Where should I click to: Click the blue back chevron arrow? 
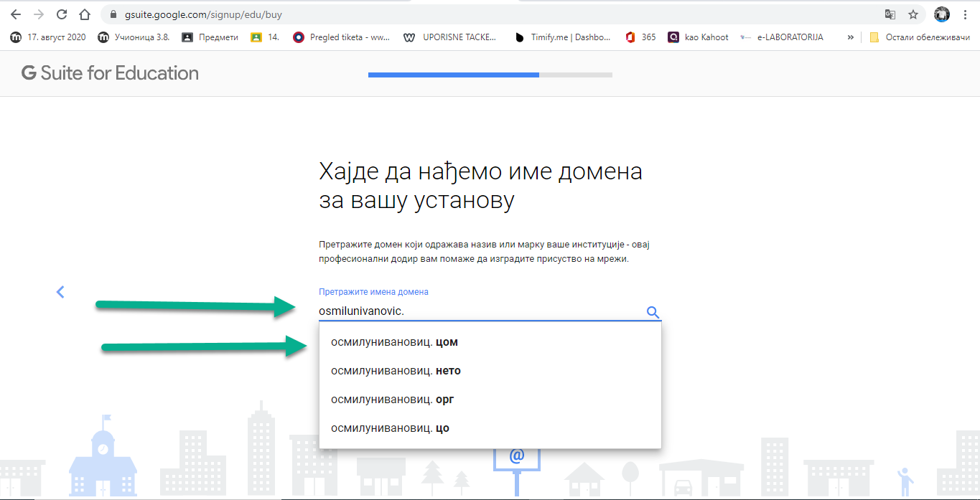[60, 292]
